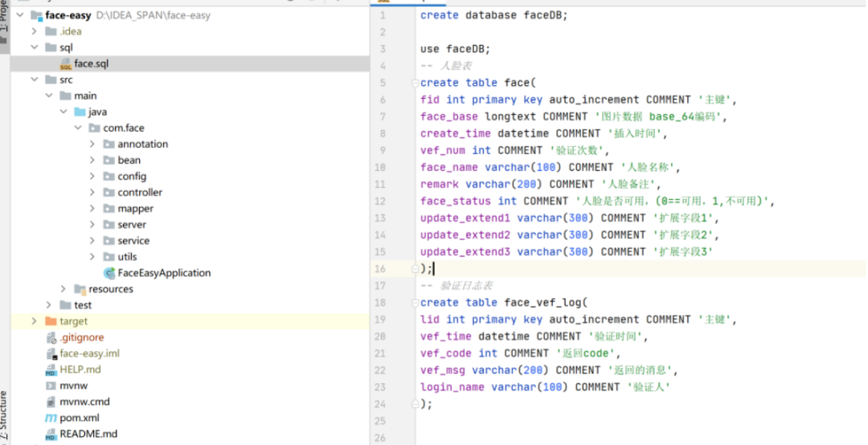Image resolution: width=868 pixels, height=445 pixels.
Task: Click the face-easy.iml file icon
Action: [x=51, y=353]
